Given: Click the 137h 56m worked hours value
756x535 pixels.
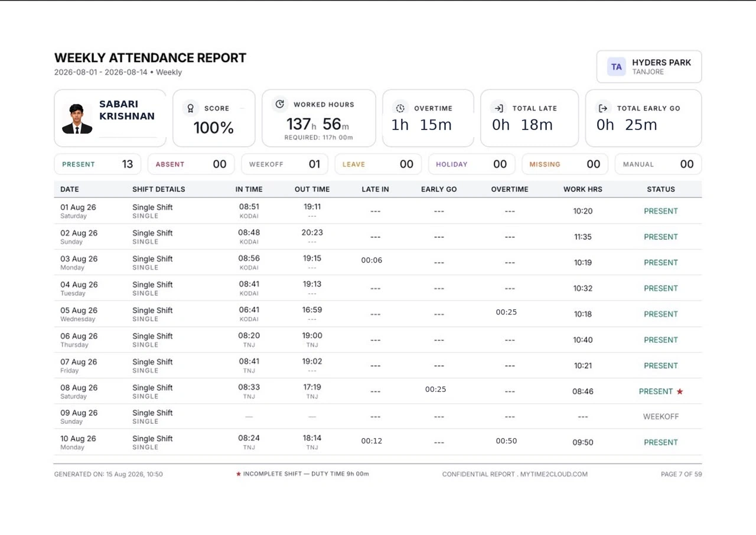Looking at the screenshot, I should click(x=318, y=124).
